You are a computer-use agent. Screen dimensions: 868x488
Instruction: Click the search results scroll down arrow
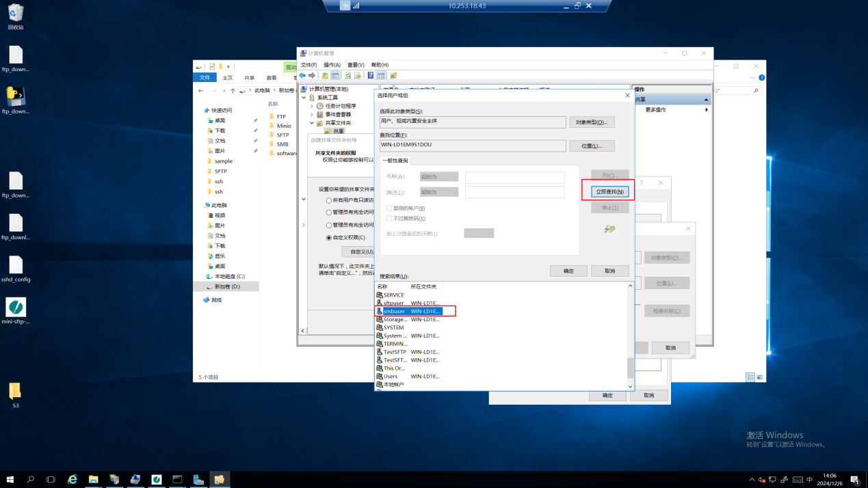click(631, 387)
